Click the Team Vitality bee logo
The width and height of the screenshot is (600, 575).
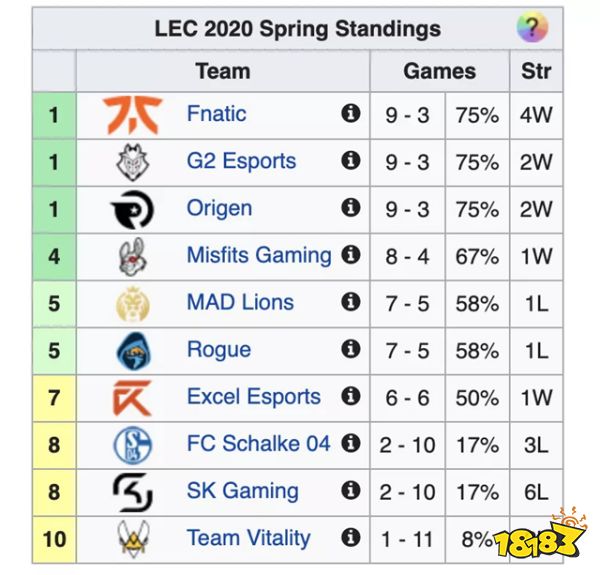[133, 539]
